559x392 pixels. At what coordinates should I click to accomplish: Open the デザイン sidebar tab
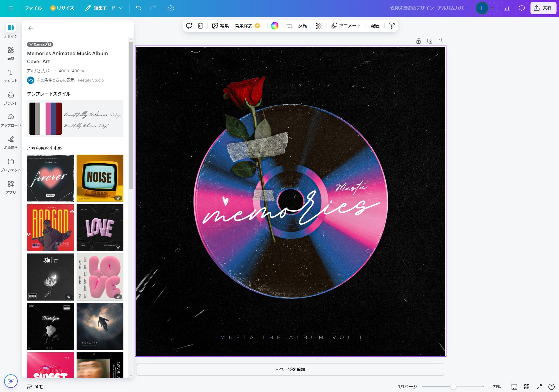click(11, 31)
